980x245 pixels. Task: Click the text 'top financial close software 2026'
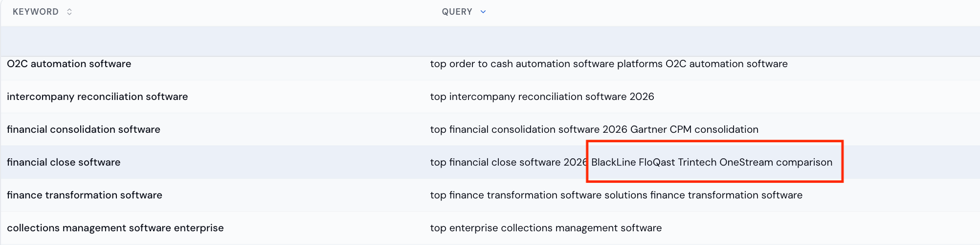tap(509, 162)
